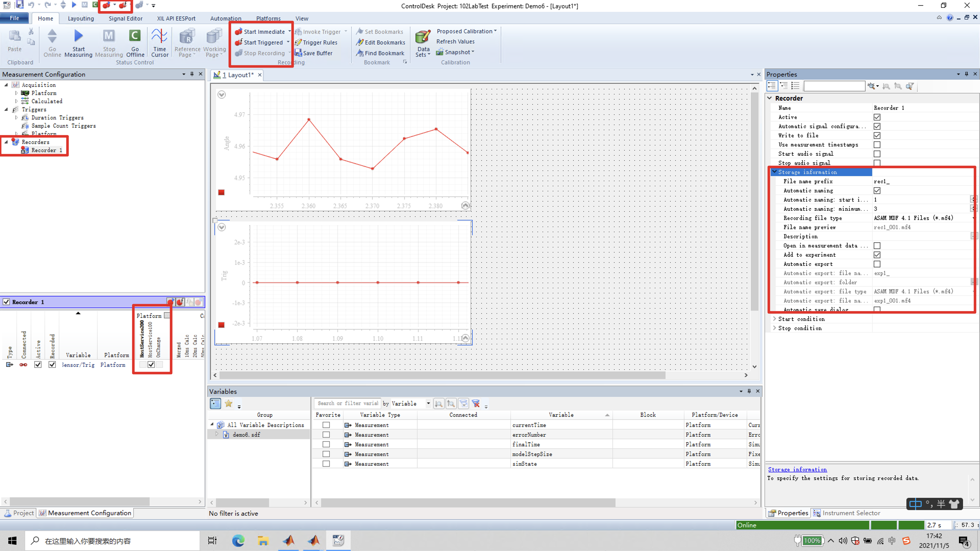This screenshot has height=551, width=980.
Task: Click the categorized view icon in Properties
Action: (771, 86)
